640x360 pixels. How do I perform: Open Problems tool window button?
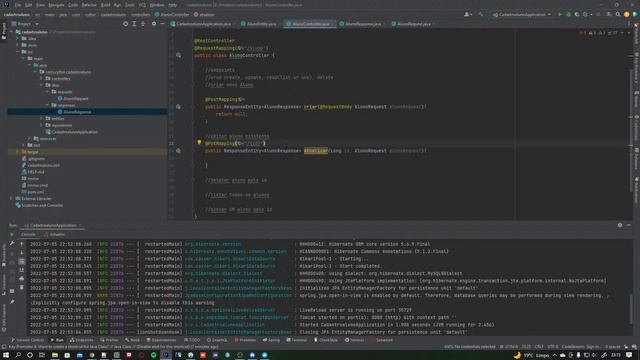coord(245,340)
